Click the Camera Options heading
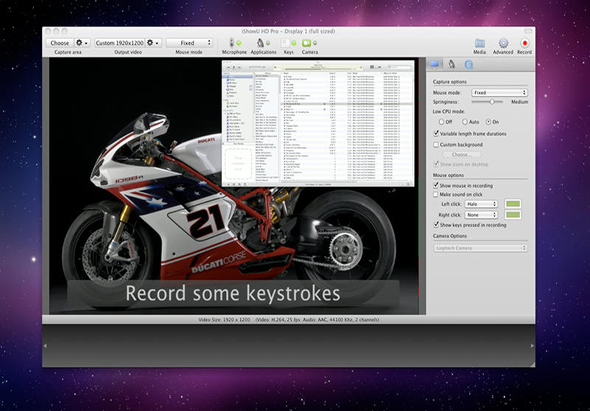Screen dimensions: 590x411 pos(450,236)
